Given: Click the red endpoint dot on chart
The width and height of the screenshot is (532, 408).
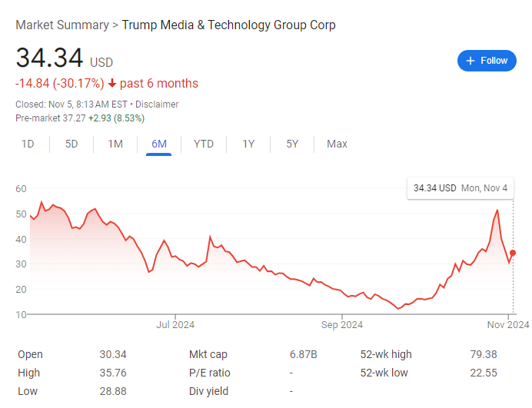Looking at the screenshot, I should [513, 253].
